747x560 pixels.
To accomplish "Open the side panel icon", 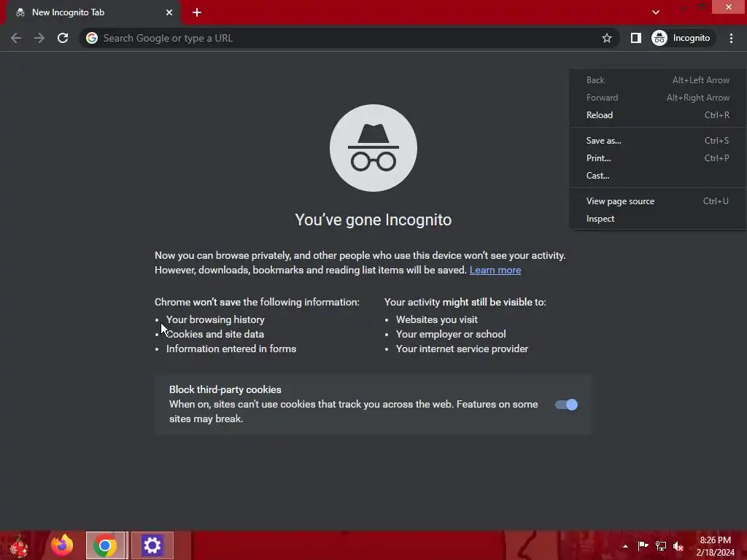I will coord(635,38).
